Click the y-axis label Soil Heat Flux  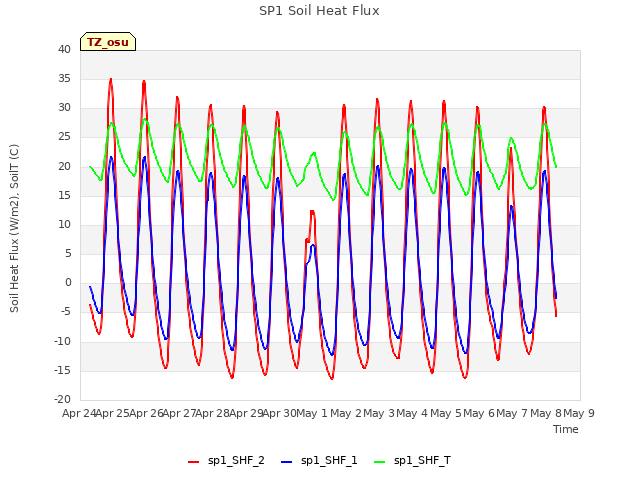point(14,229)
